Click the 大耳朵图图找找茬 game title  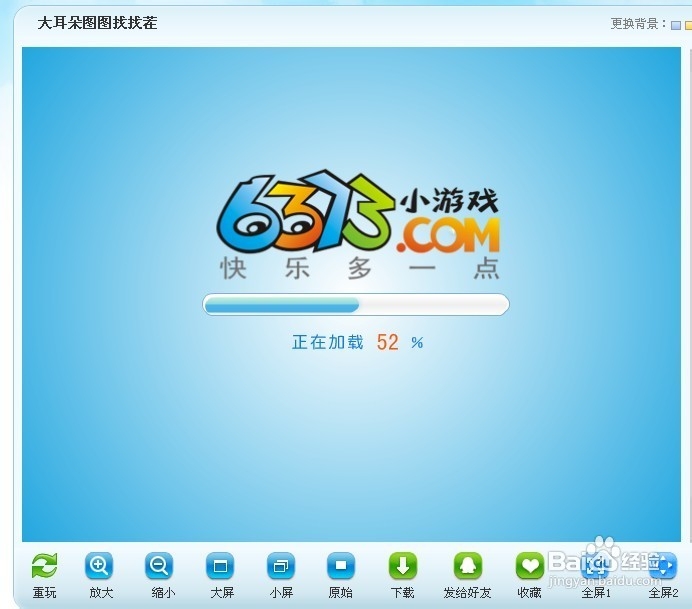coord(97,23)
